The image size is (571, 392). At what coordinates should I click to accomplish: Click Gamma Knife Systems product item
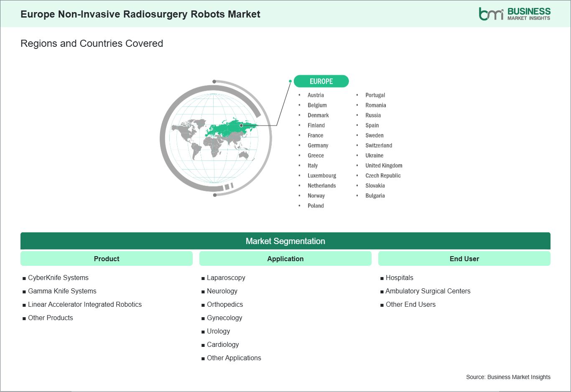[62, 291]
